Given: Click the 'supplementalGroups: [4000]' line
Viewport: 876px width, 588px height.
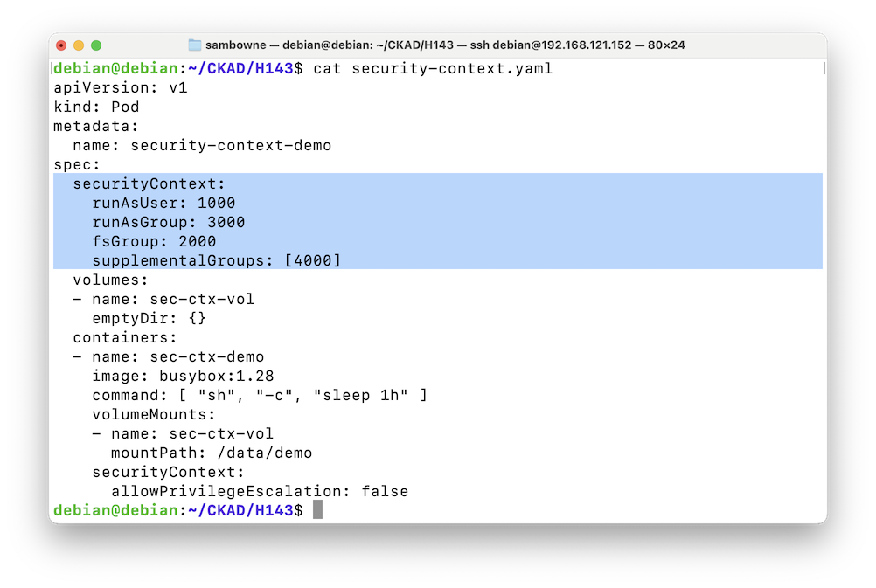Looking at the screenshot, I should pyautogui.click(x=217, y=260).
